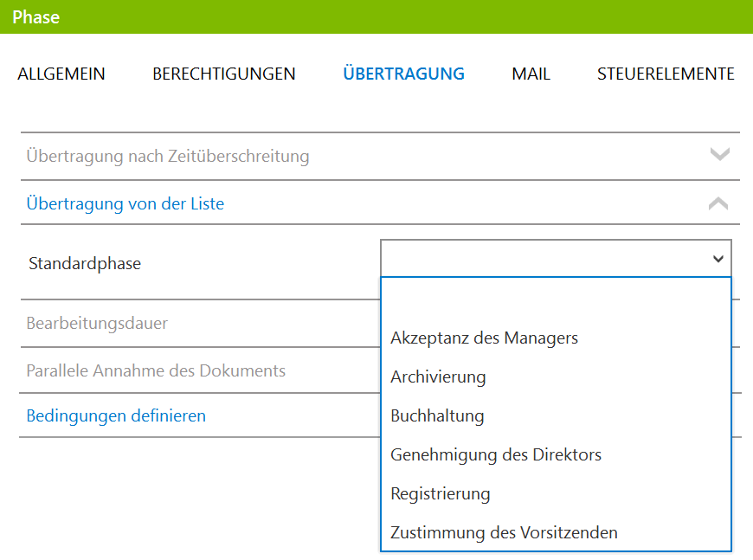Select the ÜBERTRAGUNG tab
This screenshot has width=753, height=560.
point(404,74)
